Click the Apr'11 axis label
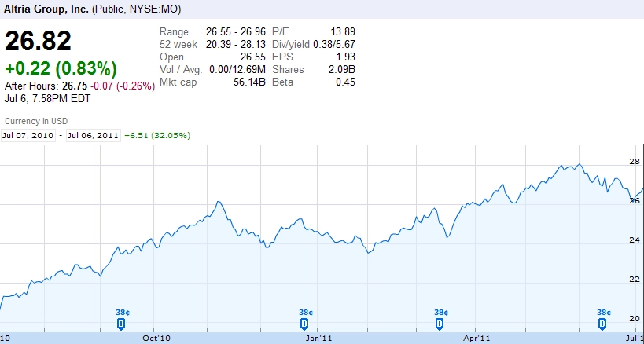The height and width of the screenshot is (344, 644). (477, 339)
